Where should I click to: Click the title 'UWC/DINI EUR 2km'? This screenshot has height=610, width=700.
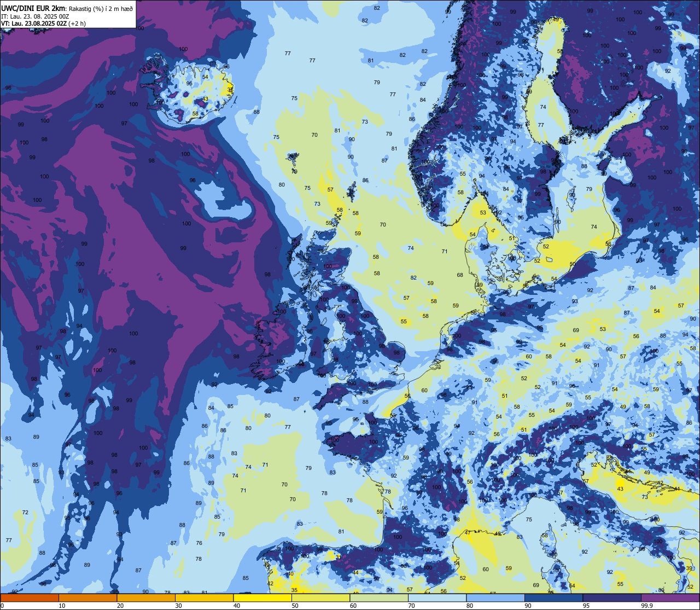(33, 8)
